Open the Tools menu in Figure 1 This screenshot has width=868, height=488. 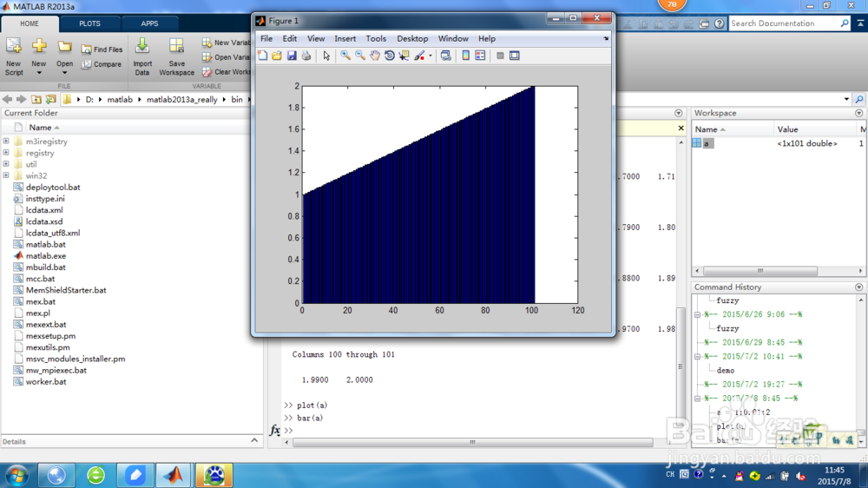(376, 39)
